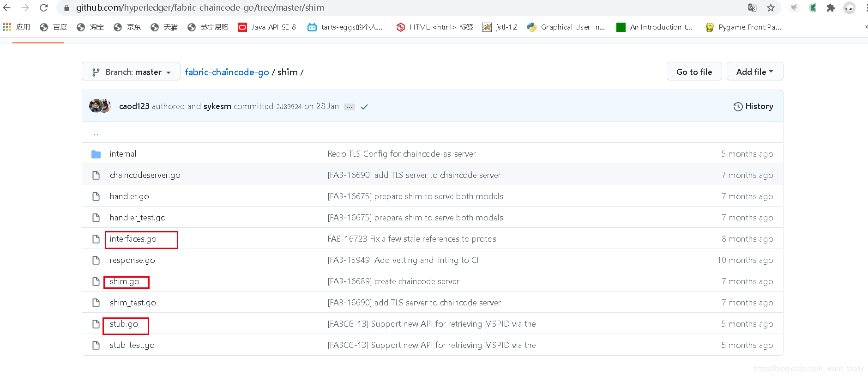The image size is (868, 377).
Task: Open the sykesm committer profile
Action: click(x=217, y=106)
